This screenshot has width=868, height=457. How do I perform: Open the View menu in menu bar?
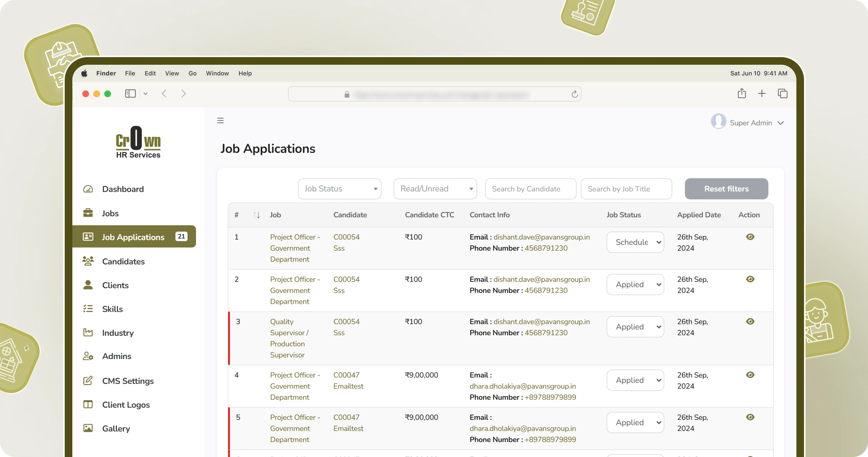(172, 73)
